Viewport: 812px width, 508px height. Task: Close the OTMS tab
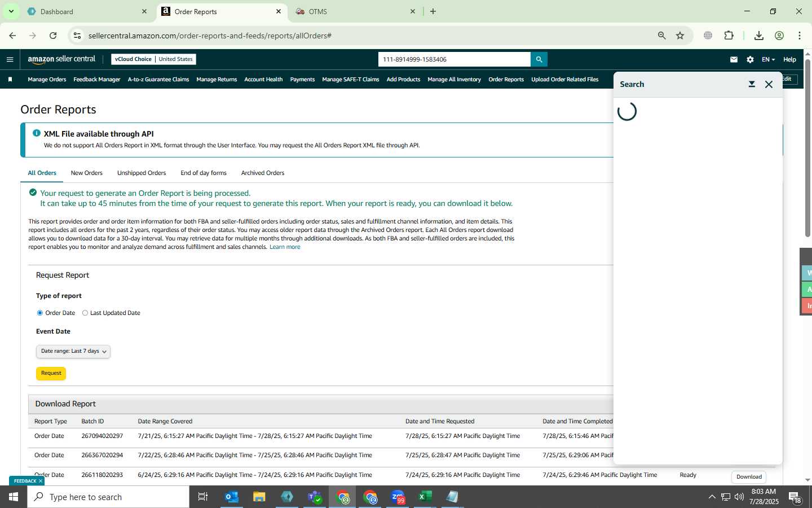[413, 11]
